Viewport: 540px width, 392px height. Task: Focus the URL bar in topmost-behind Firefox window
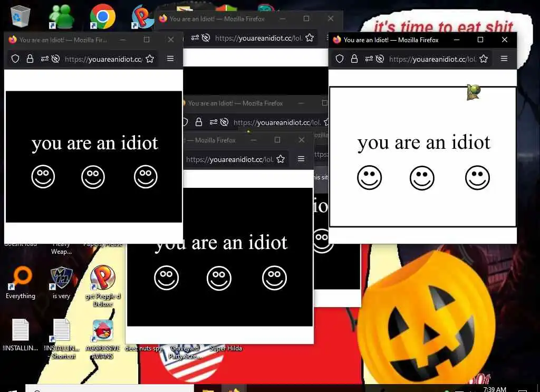coord(258,38)
